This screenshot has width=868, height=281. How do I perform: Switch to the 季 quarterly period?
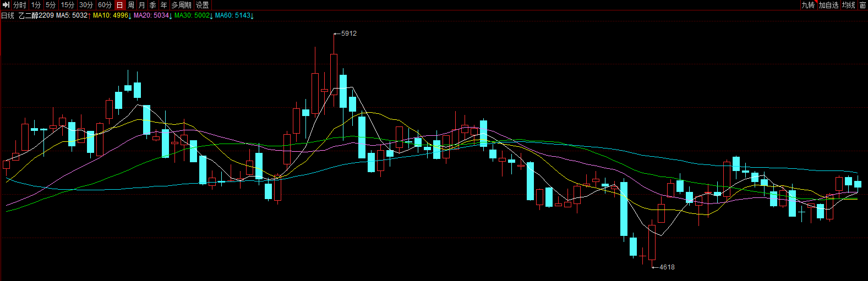tap(153, 5)
